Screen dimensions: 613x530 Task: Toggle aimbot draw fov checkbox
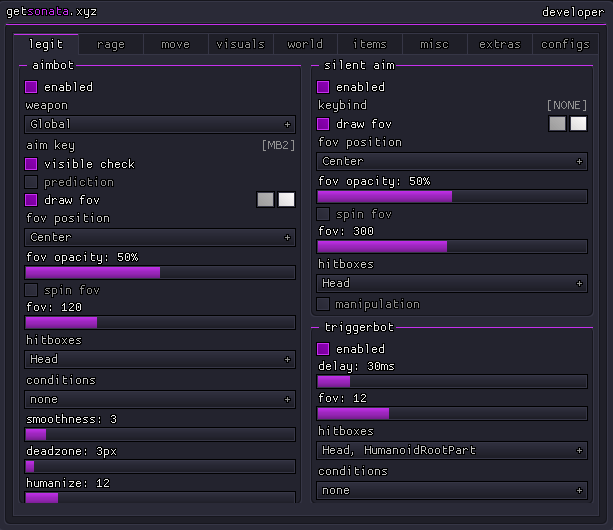[x=31, y=200]
